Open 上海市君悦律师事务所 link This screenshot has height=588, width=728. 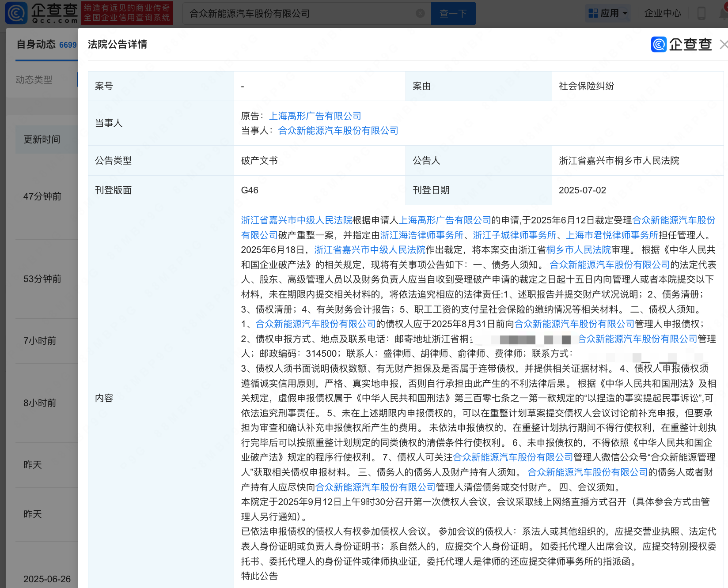point(612,235)
